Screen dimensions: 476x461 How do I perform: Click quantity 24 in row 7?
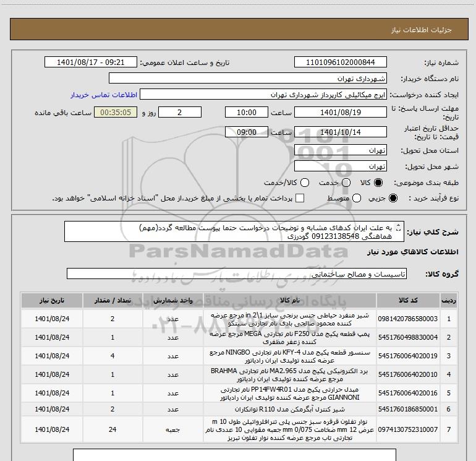click(113, 429)
